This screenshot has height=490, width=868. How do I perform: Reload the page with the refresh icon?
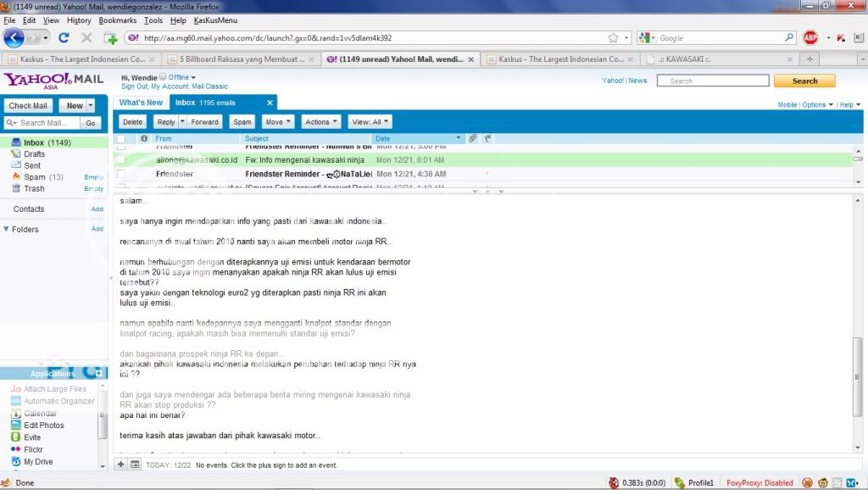pyautogui.click(x=64, y=37)
